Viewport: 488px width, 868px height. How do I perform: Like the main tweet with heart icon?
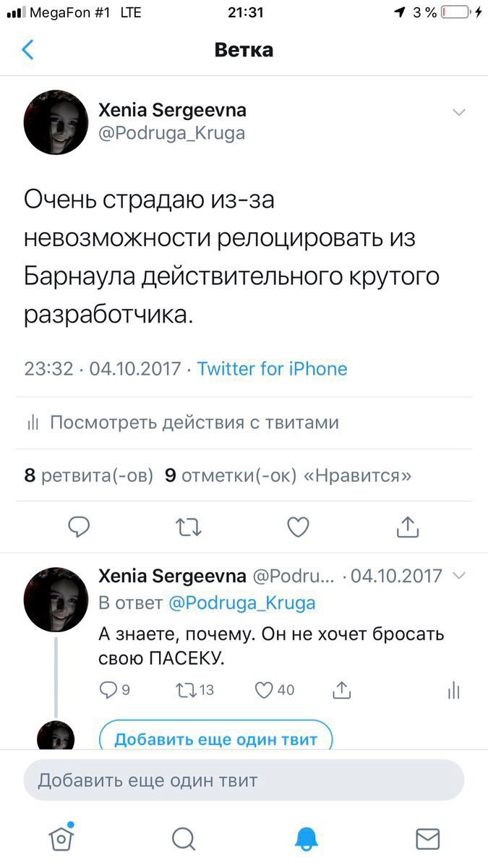click(298, 527)
